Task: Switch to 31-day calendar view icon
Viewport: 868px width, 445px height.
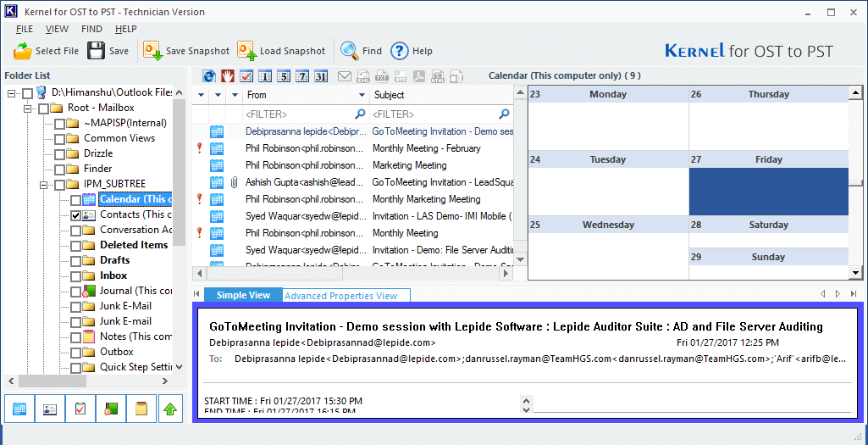Action: (321, 76)
